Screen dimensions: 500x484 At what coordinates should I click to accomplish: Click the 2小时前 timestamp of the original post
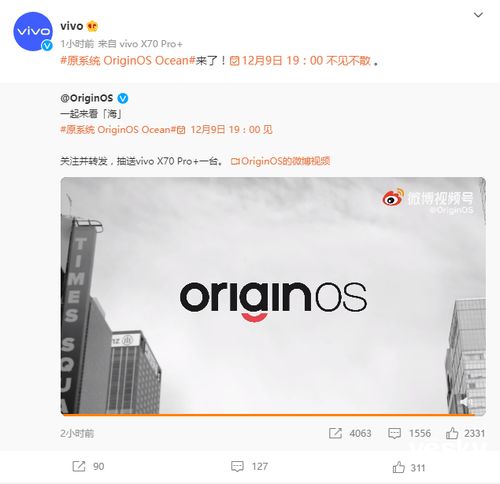pos(77,433)
